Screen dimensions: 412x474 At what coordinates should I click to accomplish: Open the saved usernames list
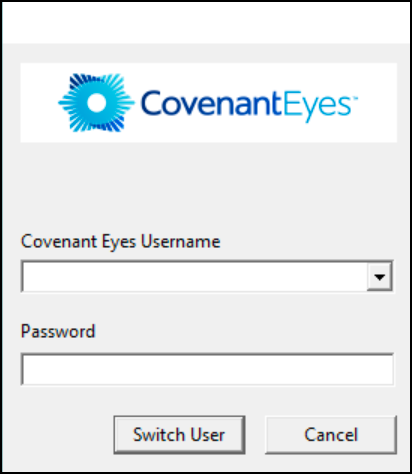(x=379, y=276)
